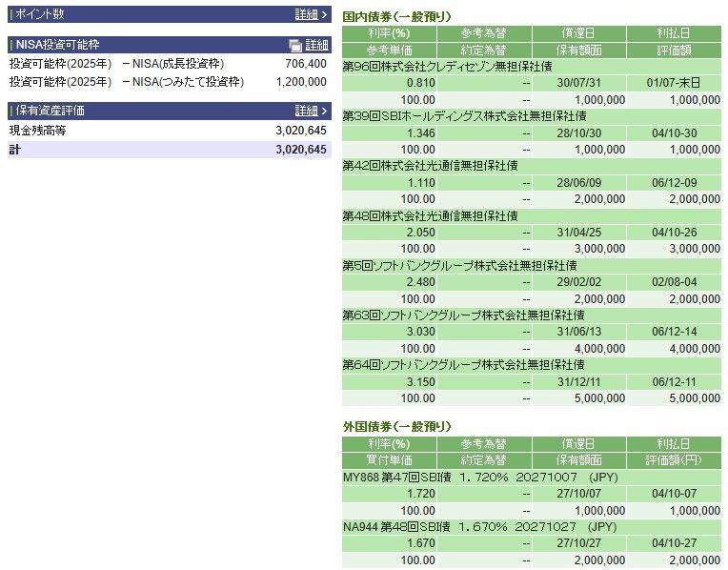Click the new-window icon beside NISA 詳細
Image resolution: width=728 pixels, height=570 pixels.
(x=295, y=46)
